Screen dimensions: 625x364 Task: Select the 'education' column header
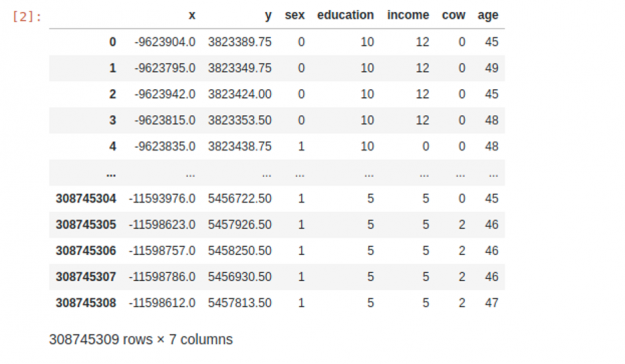tap(345, 15)
